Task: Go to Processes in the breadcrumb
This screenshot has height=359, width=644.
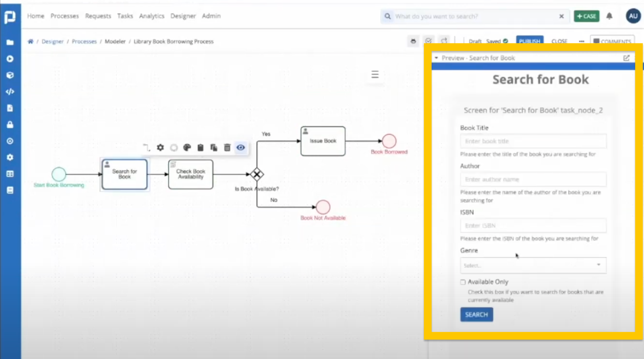Action: [x=84, y=42]
